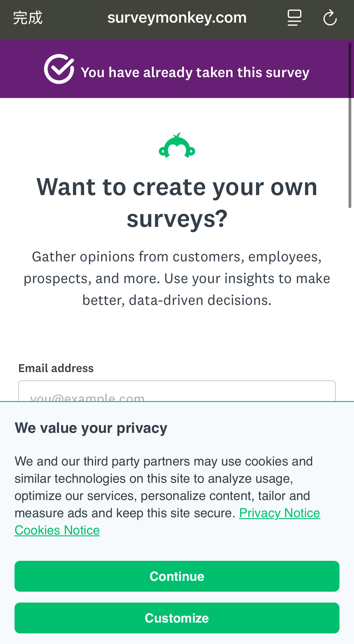Tap the surveymonkey.com address title
The height and width of the screenshot is (644, 354).
(177, 18)
